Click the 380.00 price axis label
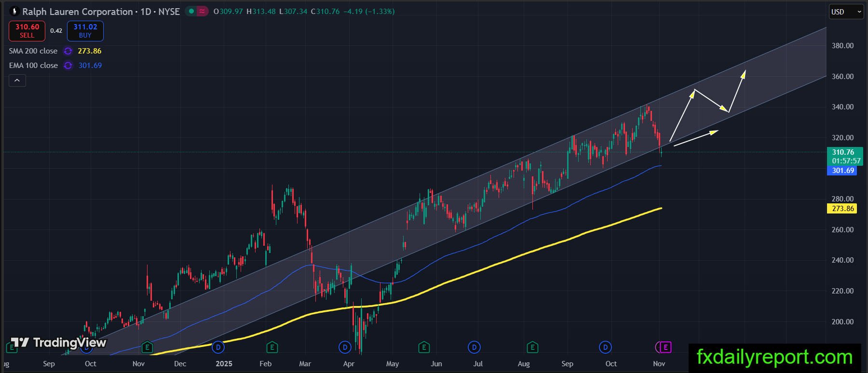 843,46
